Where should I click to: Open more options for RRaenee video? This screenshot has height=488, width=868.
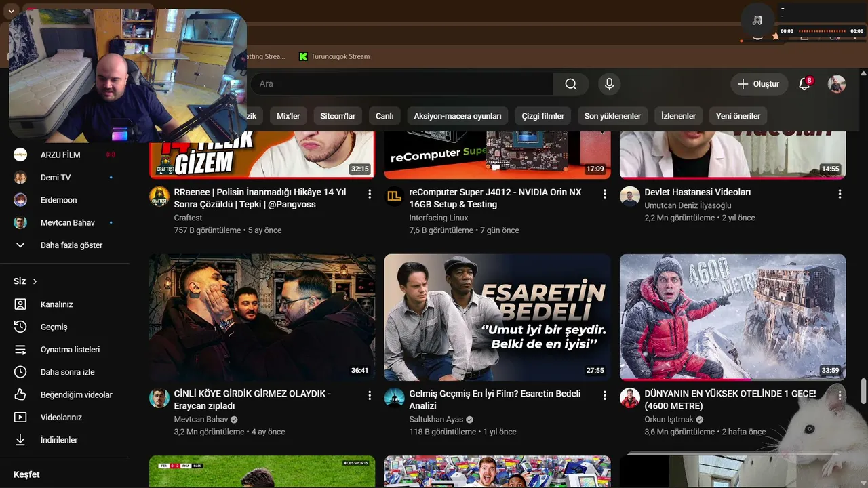click(x=370, y=194)
